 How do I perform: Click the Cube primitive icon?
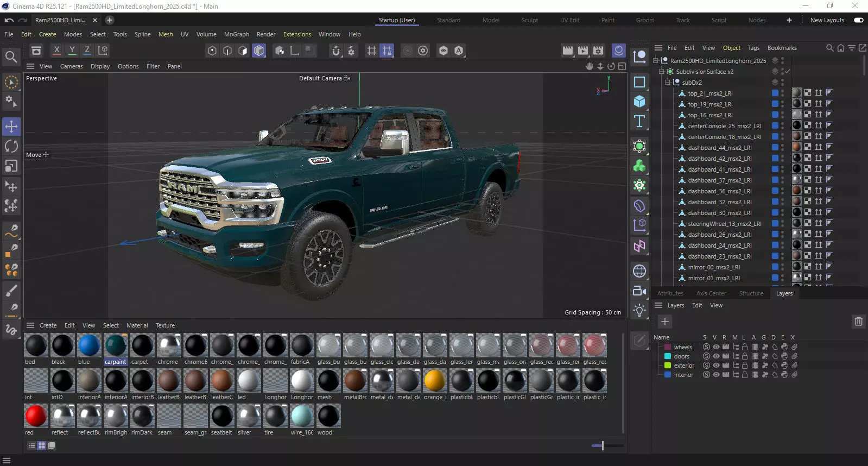pyautogui.click(x=639, y=102)
